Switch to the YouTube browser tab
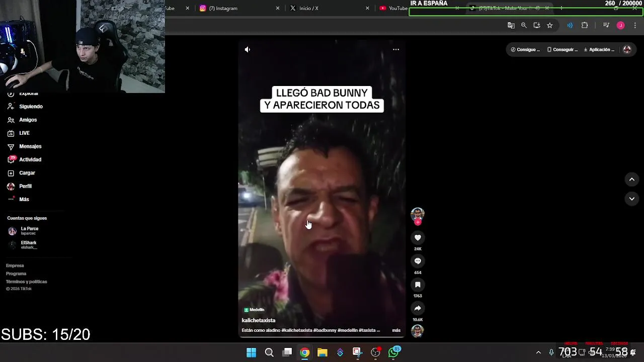This screenshot has width=644, height=362. coord(393,8)
